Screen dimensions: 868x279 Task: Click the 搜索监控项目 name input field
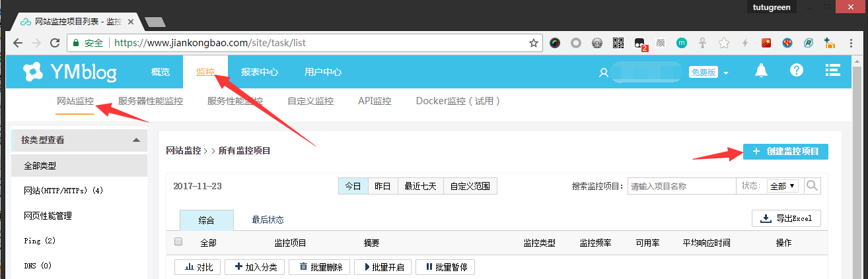[682, 186]
